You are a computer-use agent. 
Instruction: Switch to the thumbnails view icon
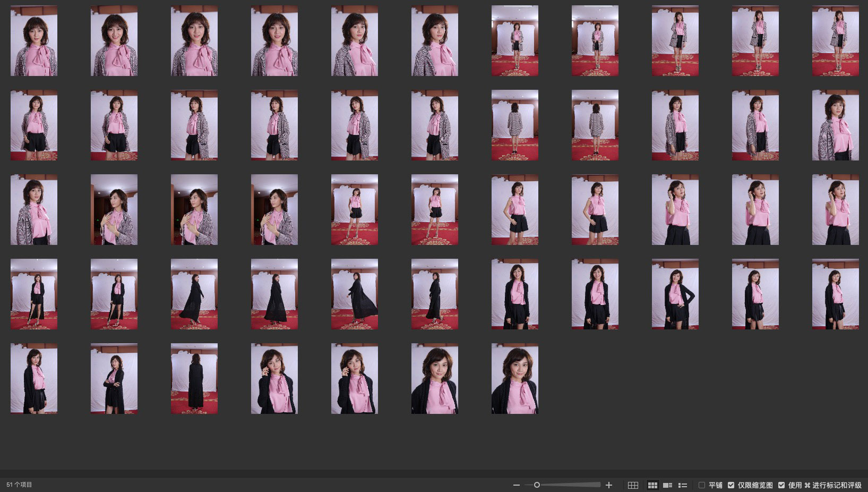point(652,485)
